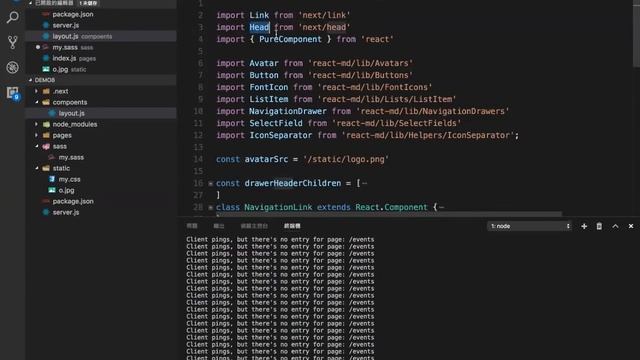Screen dimensions: 640x360
Task: Open 'index.js pages' in open editors
Action: click(102, 58)
